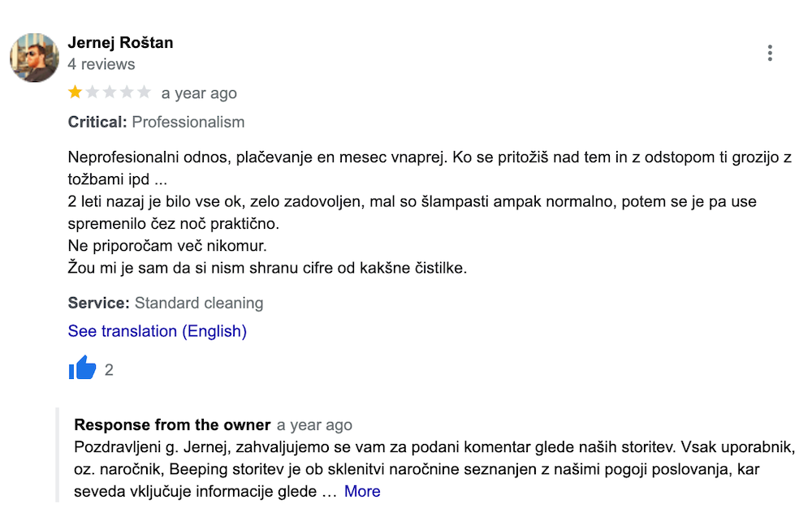
Task: Click the first yellow rating star
Action: [x=76, y=93]
